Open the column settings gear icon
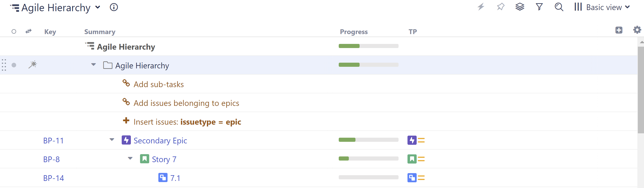 point(637,30)
